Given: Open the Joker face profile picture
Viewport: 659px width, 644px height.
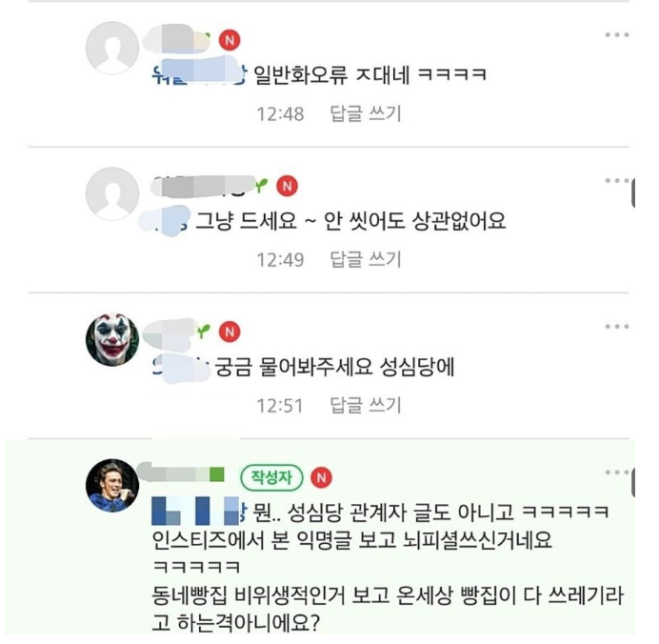Looking at the screenshot, I should coord(112,339).
